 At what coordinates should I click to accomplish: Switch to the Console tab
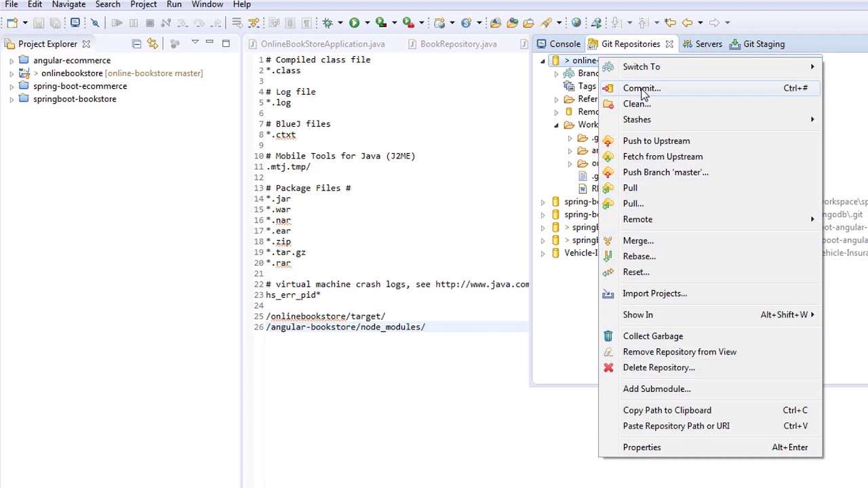point(558,44)
